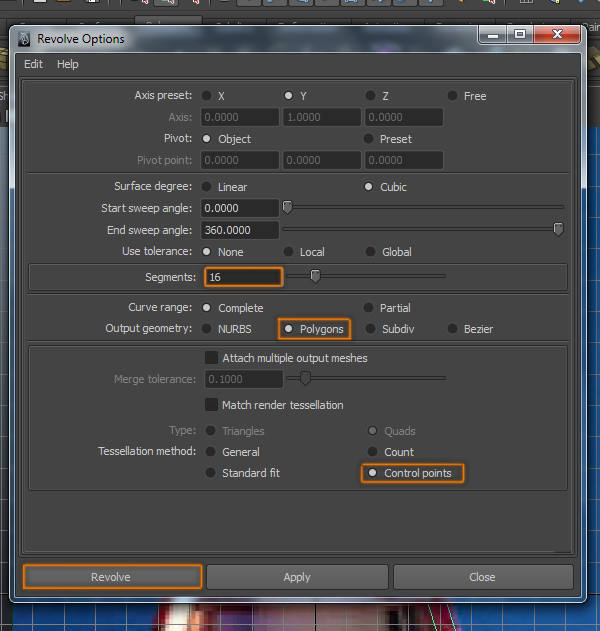The height and width of the screenshot is (631, 600).
Task: Choose Subdiv output geometry
Action: tap(371, 329)
